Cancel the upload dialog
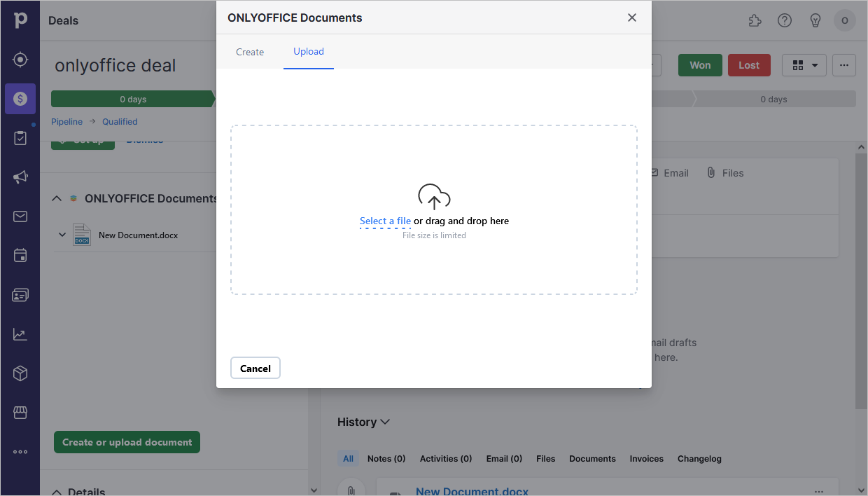Screen dimensions: 868x496 click(x=255, y=368)
